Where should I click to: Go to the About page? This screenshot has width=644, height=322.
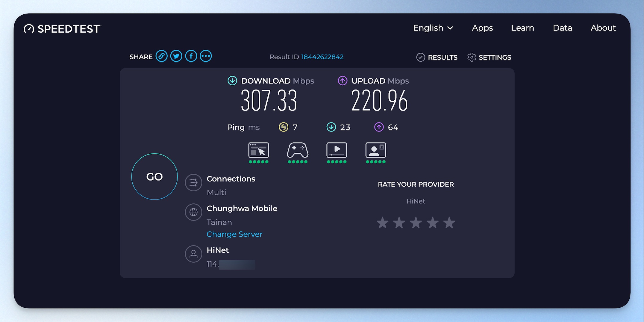click(603, 28)
